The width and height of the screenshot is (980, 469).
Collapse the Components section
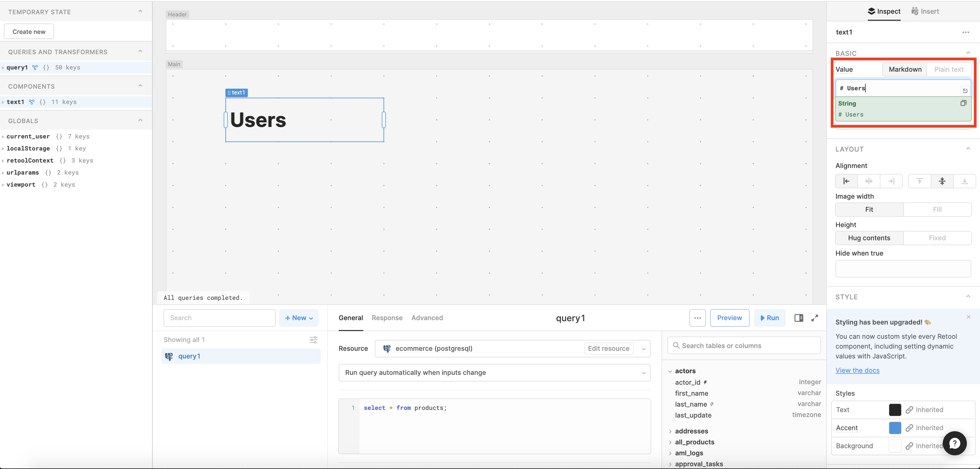[x=140, y=86]
